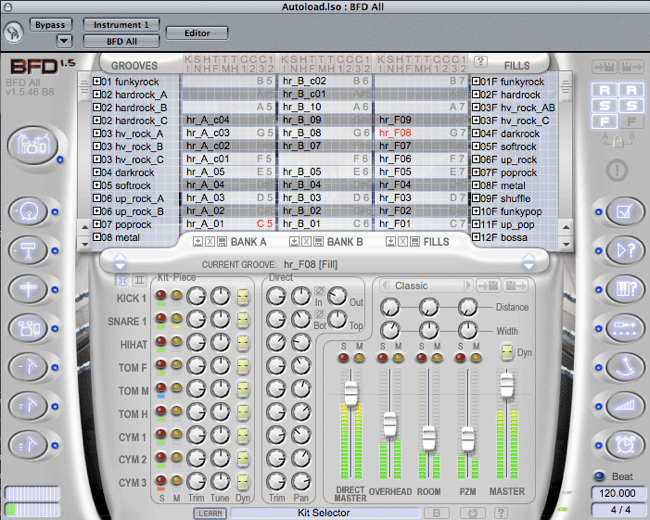This screenshot has width=650, height=520.
Task: Open the keyboard mapping help icon
Action: tap(625, 289)
